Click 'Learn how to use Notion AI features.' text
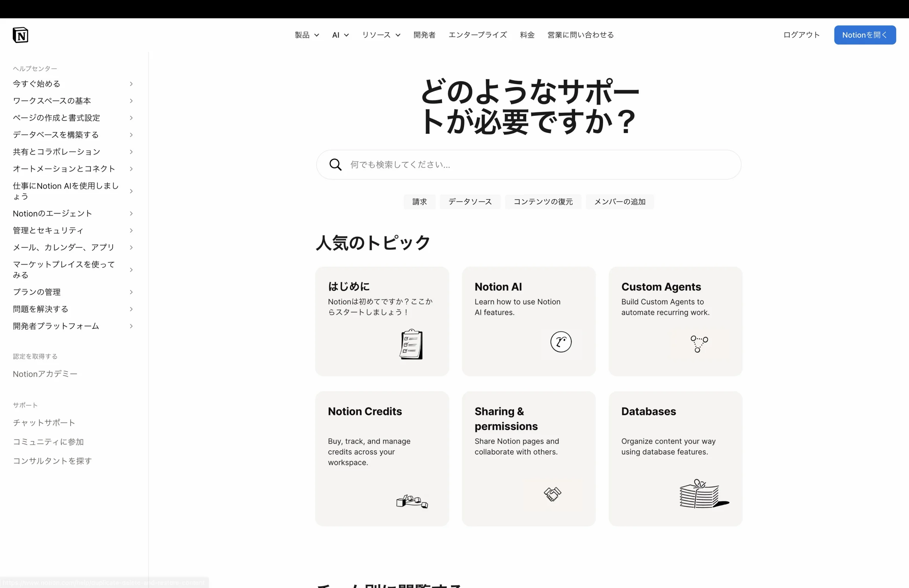The image size is (909, 588). point(517,307)
